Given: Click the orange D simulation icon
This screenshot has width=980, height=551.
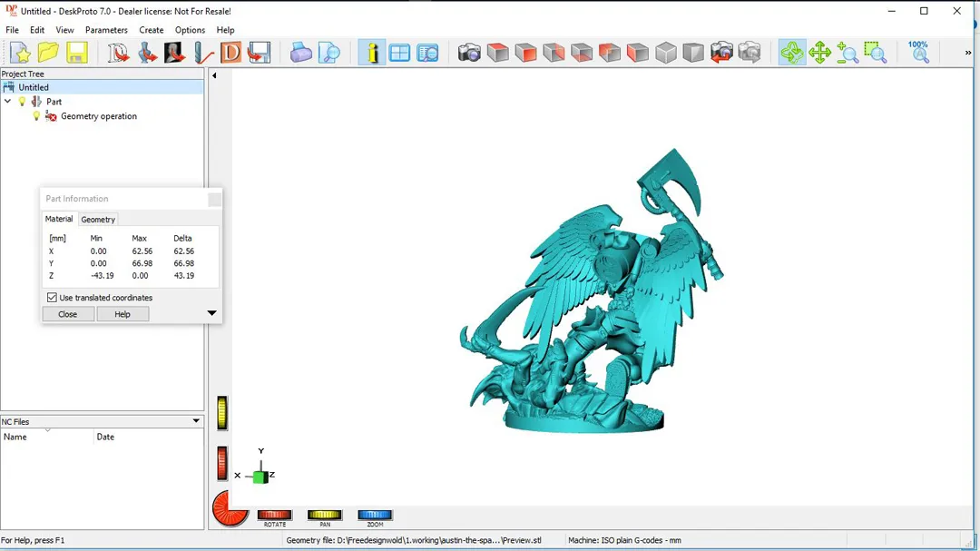Looking at the screenshot, I should 230,53.
